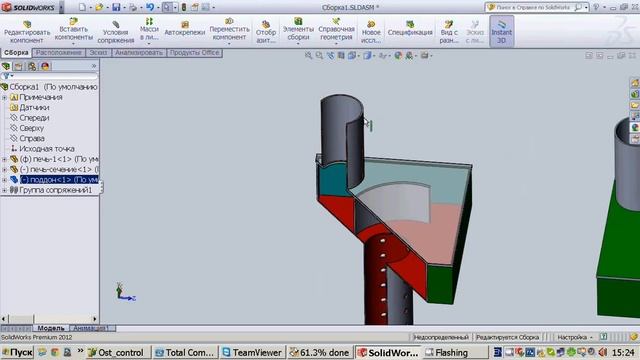Open ConfigurationManager tab icon

coord(32,66)
